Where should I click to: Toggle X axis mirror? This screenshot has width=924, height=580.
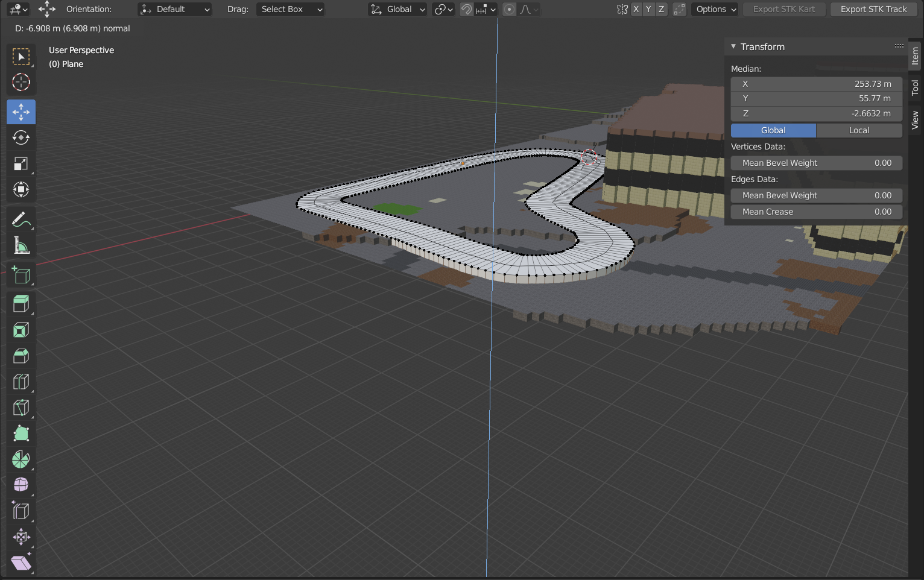(636, 9)
